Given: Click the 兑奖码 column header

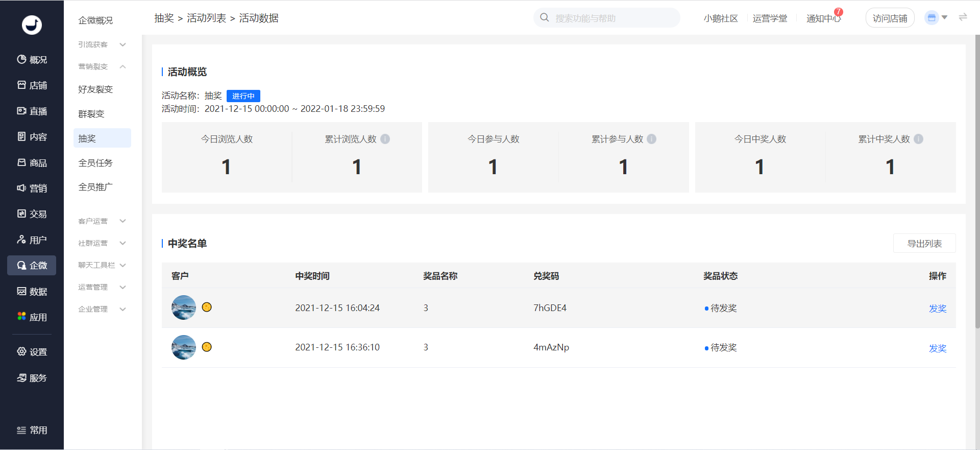Looking at the screenshot, I should 546,276.
